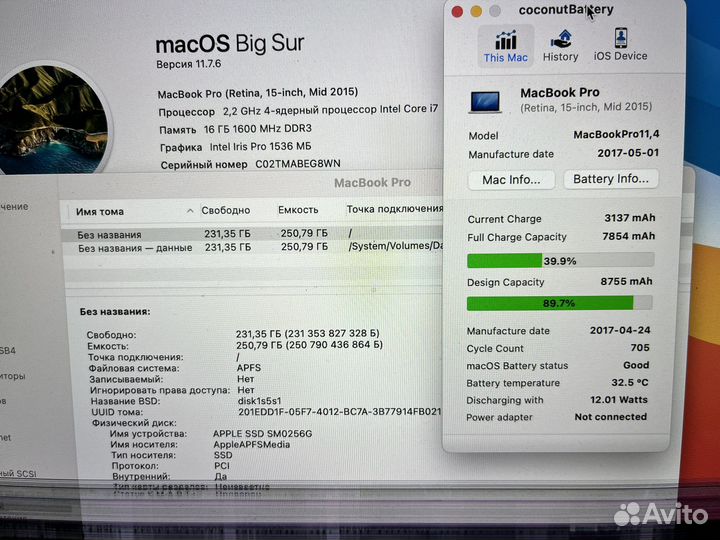Click the 2,2 GHz Intel Core i7 processor text
This screenshot has height=540, width=720.
[x=330, y=110]
